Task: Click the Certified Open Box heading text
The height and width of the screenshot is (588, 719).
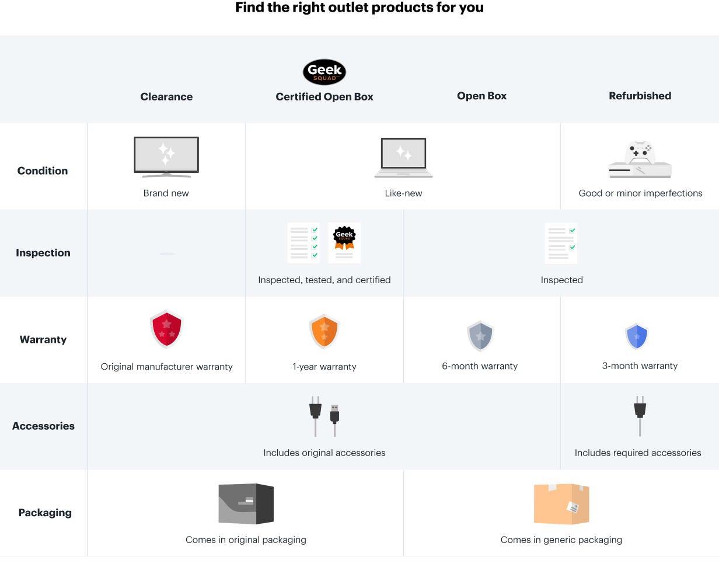Action: click(324, 97)
